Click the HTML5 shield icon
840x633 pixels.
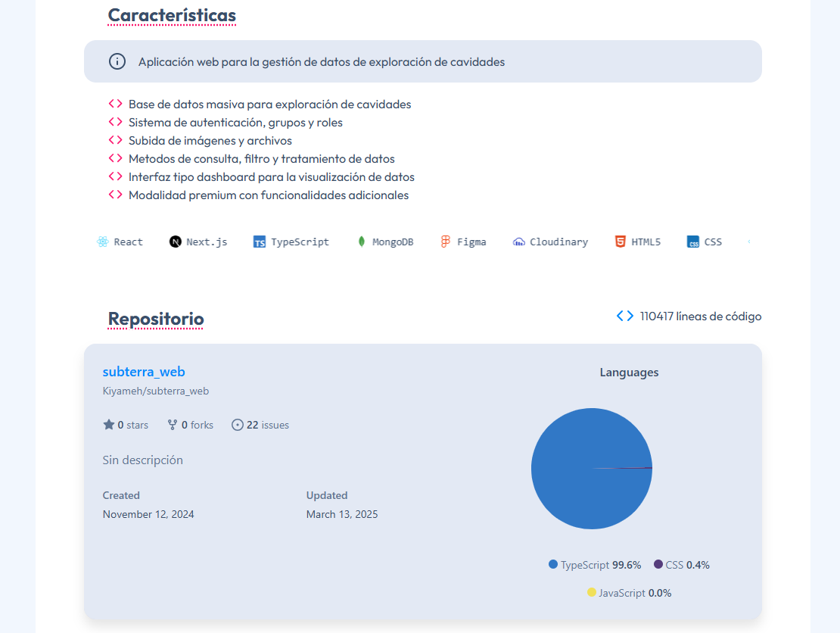(x=620, y=242)
